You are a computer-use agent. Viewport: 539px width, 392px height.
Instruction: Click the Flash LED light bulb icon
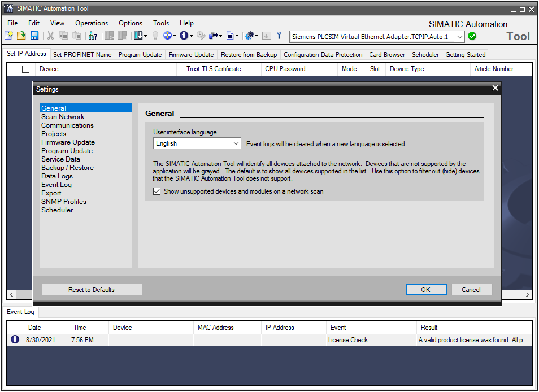coord(155,36)
